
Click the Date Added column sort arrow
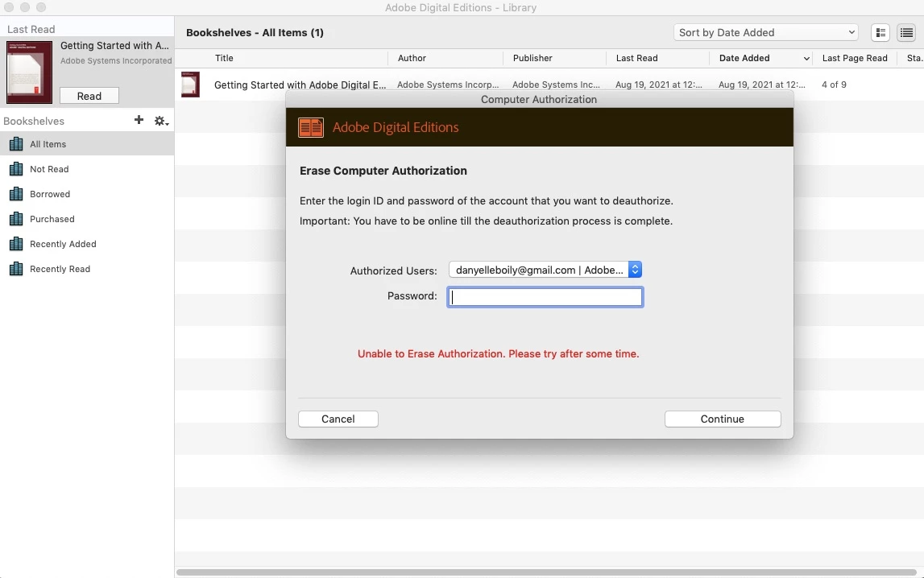pyautogui.click(x=806, y=58)
